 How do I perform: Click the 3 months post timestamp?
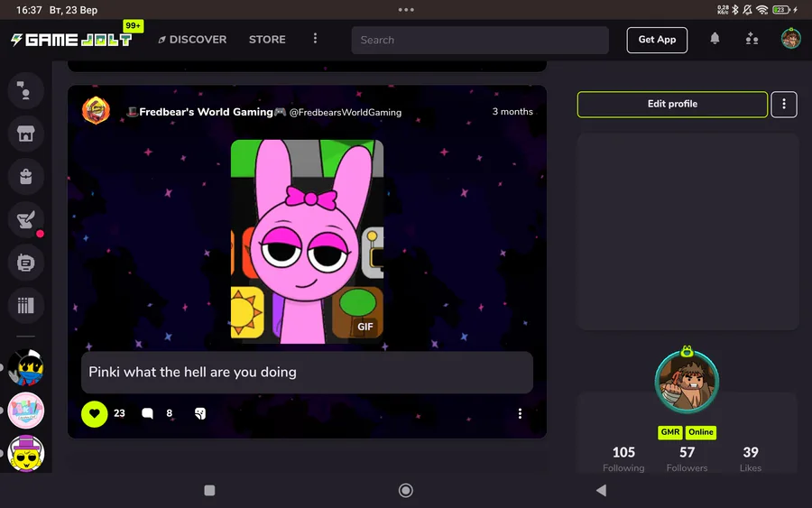512,111
